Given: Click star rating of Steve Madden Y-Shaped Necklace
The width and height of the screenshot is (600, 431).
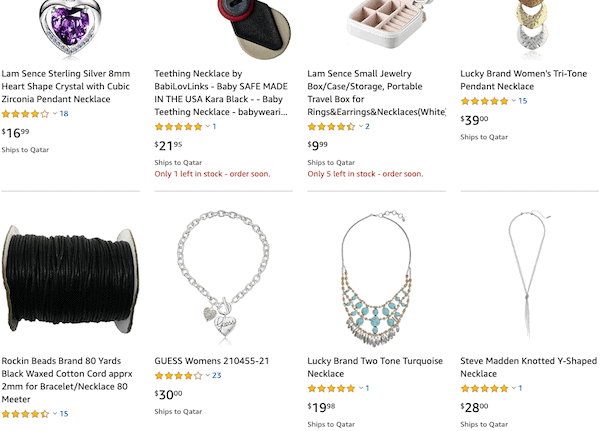Looking at the screenshot, I should click(x=484, y=389).
